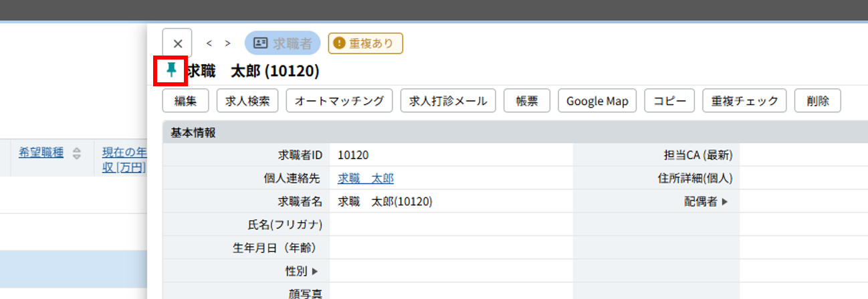This screenshot has height=299, width=868.
Task: Open 求人検索 for this job seeker
Action: [247, 101]
